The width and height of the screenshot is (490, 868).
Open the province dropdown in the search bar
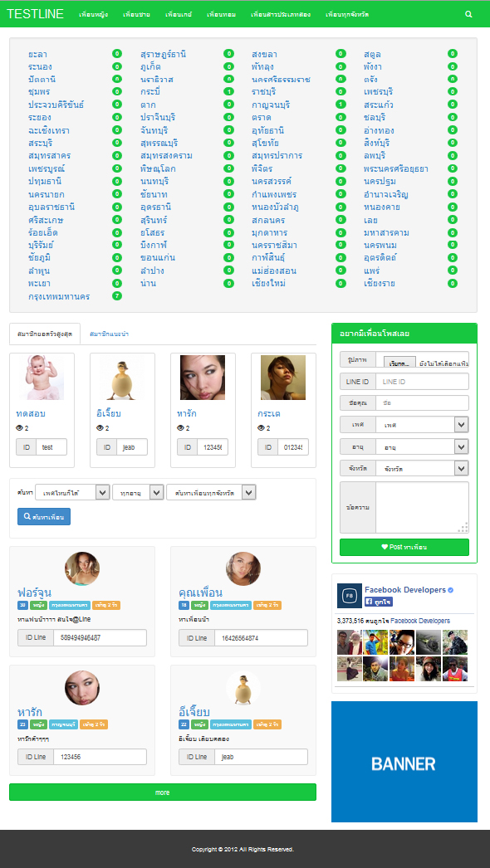(211, 492)
